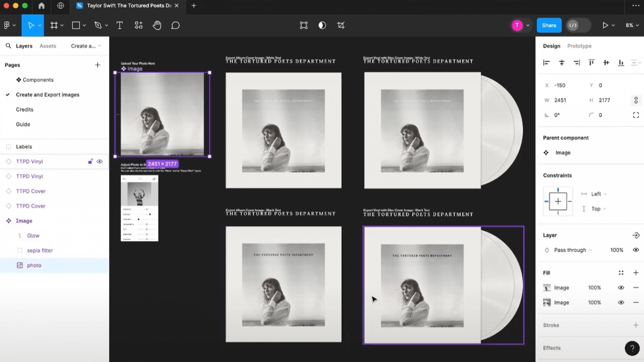This screenshot has height=362, width=644.
Task: Click second Image fill thumbnail swatch
Action: (547, 303)
